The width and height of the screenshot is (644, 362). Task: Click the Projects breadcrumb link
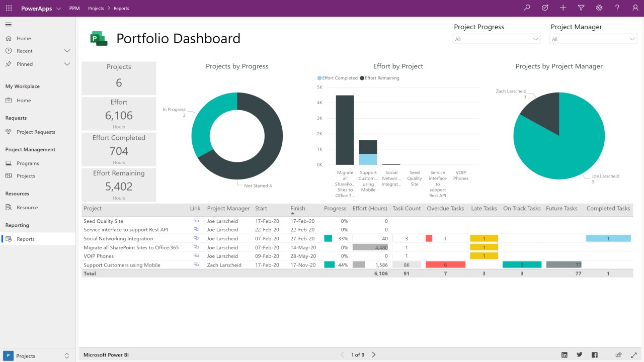pyautogui.click(x=96, y=9)
